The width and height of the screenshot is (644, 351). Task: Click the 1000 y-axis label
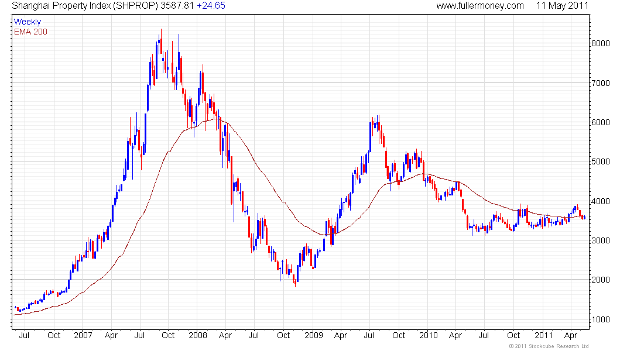[x=601, y=320]
